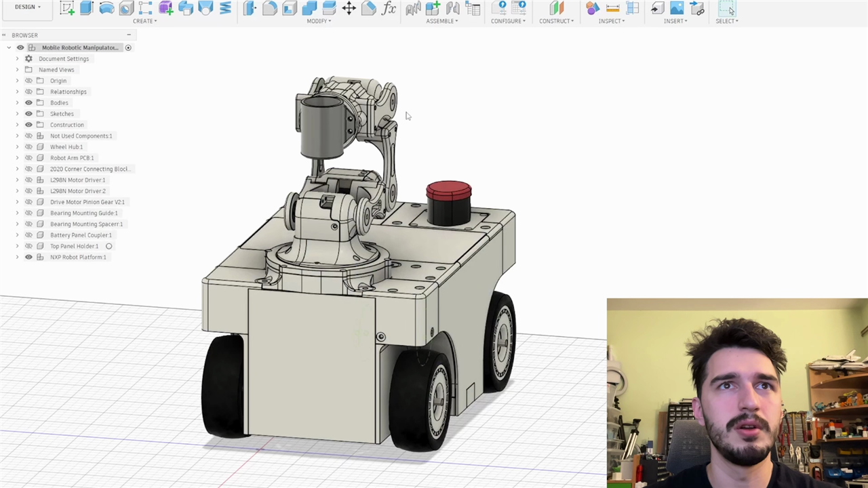This screenshot has width=868, height=488.
Task: Click the Combine bodies tool
Action: [x=309, y=8]
